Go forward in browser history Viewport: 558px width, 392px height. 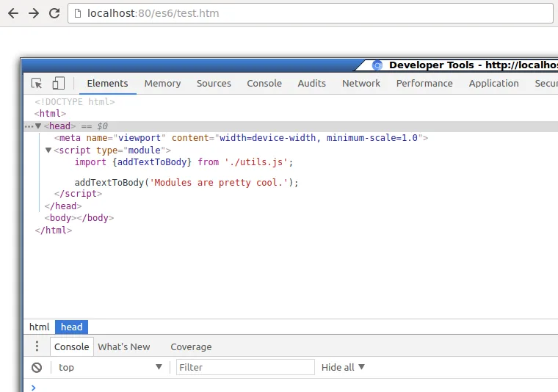(34, 13)
